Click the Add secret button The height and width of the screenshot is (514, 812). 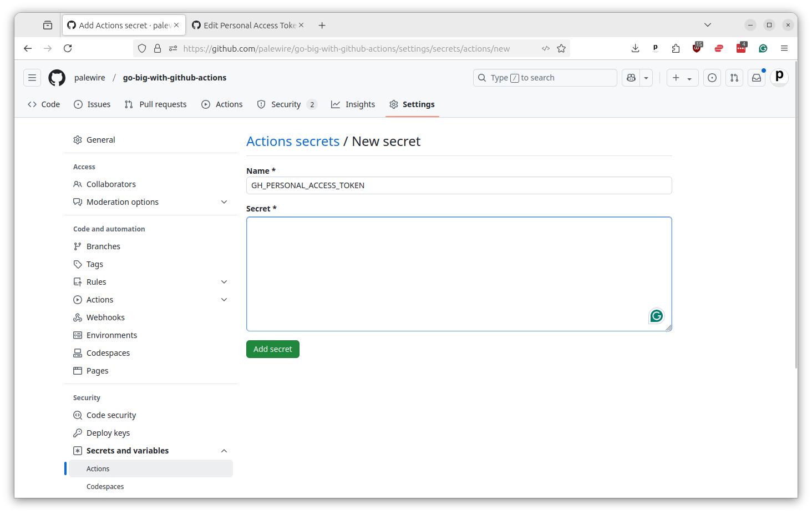click(x=272, y=349)
